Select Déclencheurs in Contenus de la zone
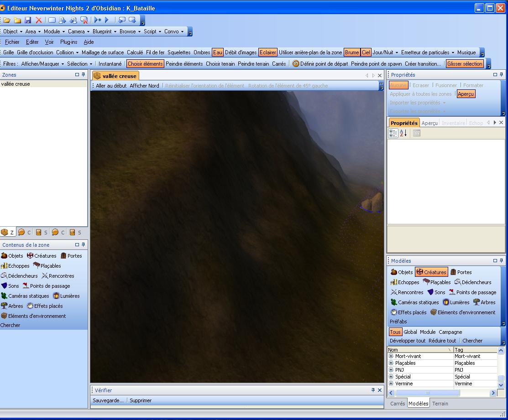The image size is (508, 420). 20,276
